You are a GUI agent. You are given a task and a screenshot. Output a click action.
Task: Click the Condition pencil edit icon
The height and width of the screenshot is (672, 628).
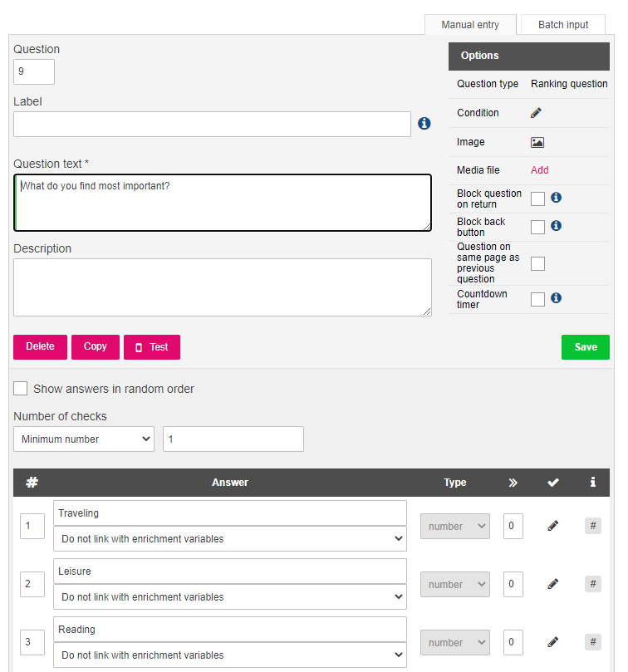(536, 113)
